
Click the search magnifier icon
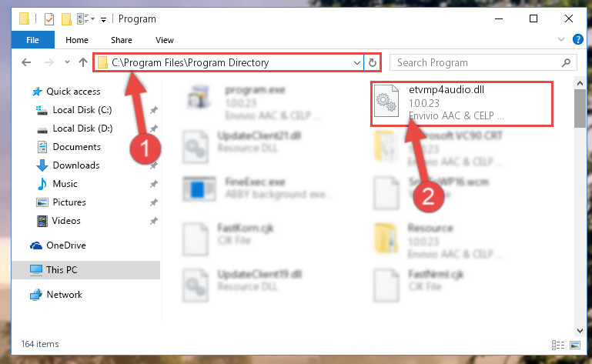[x=566, y=62]
